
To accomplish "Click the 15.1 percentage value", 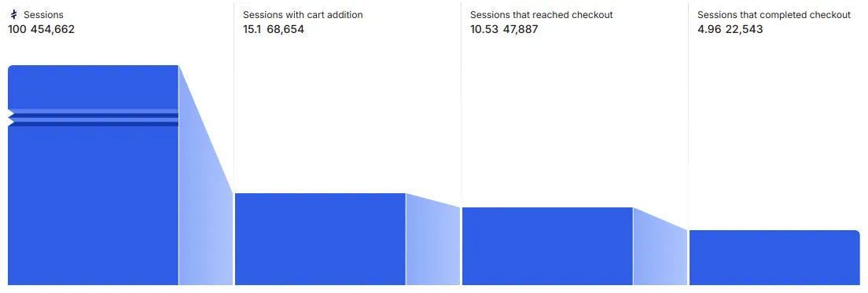I will pyautogui.click(x=252, y=29).
